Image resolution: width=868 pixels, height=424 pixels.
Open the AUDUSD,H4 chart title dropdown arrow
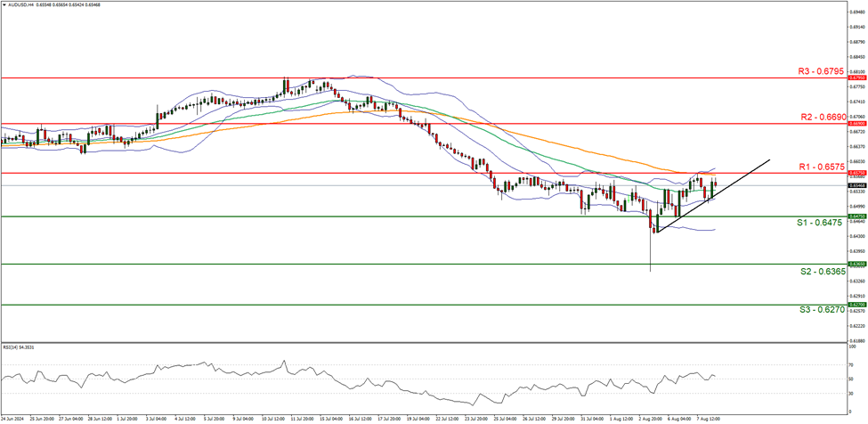pos(4,5)
